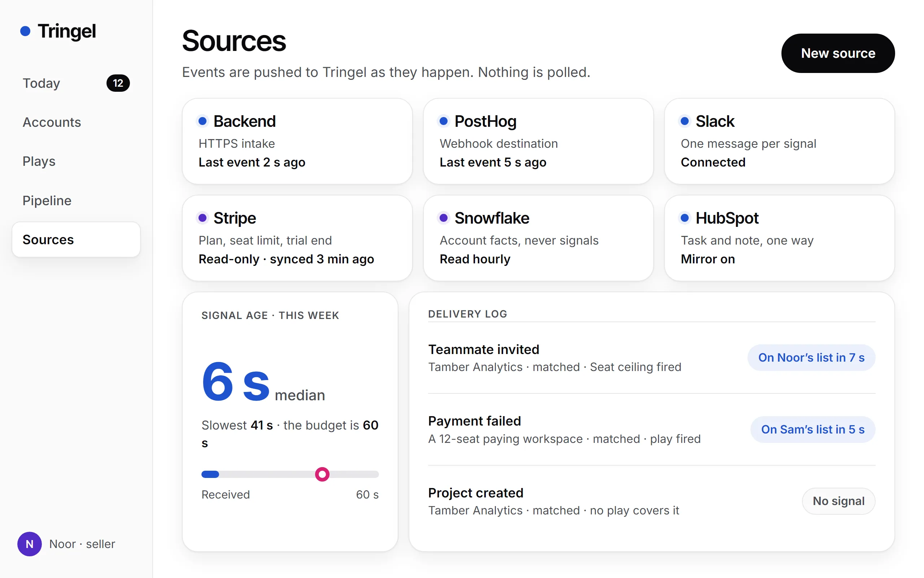Select the 'Teammate invited' log entry
The width and height of the screenshot is (924, 578).
651,358
